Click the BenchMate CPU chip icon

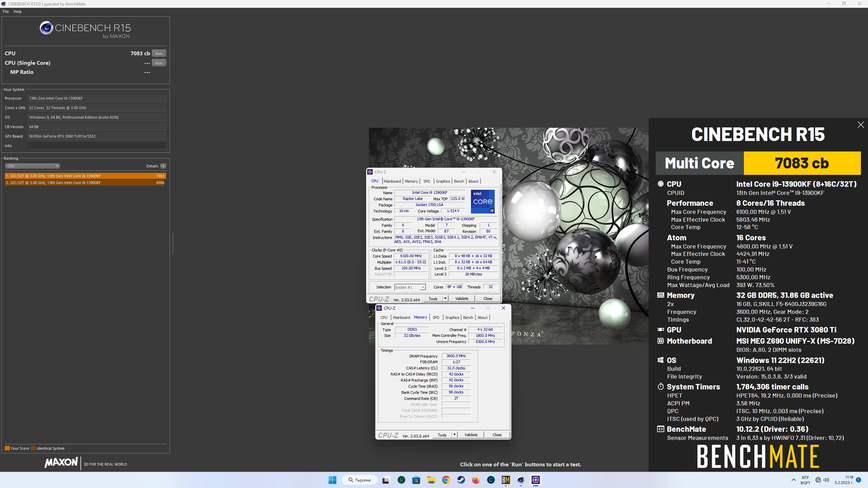click(660, 184)
